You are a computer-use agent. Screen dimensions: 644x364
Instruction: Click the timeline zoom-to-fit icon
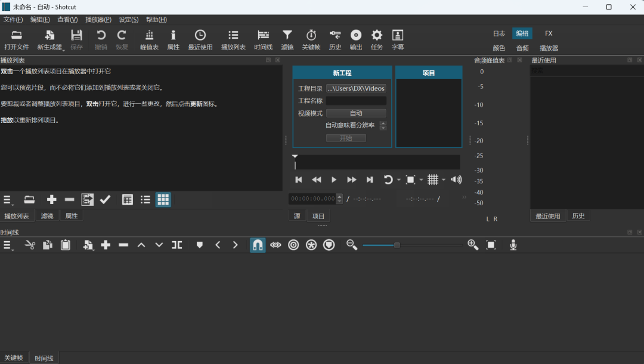tap(491, 245)
